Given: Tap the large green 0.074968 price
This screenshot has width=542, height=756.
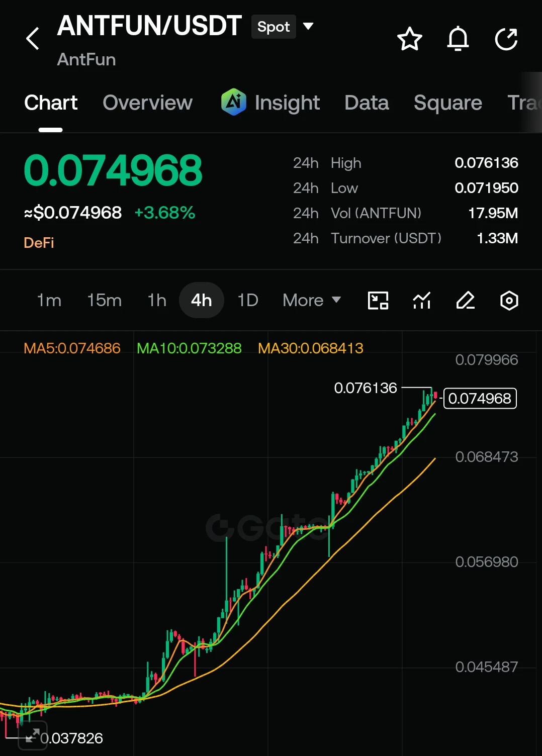Looking at the screenshot, I should 113,170.
